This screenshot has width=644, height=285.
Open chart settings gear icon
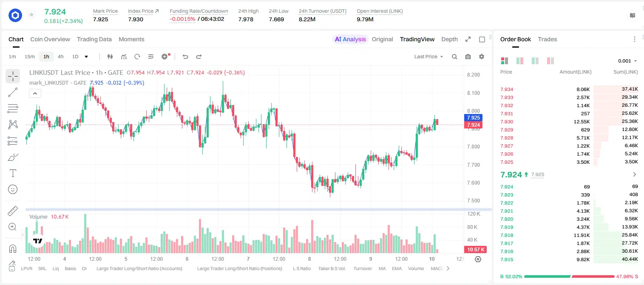[x=482, y=57]
